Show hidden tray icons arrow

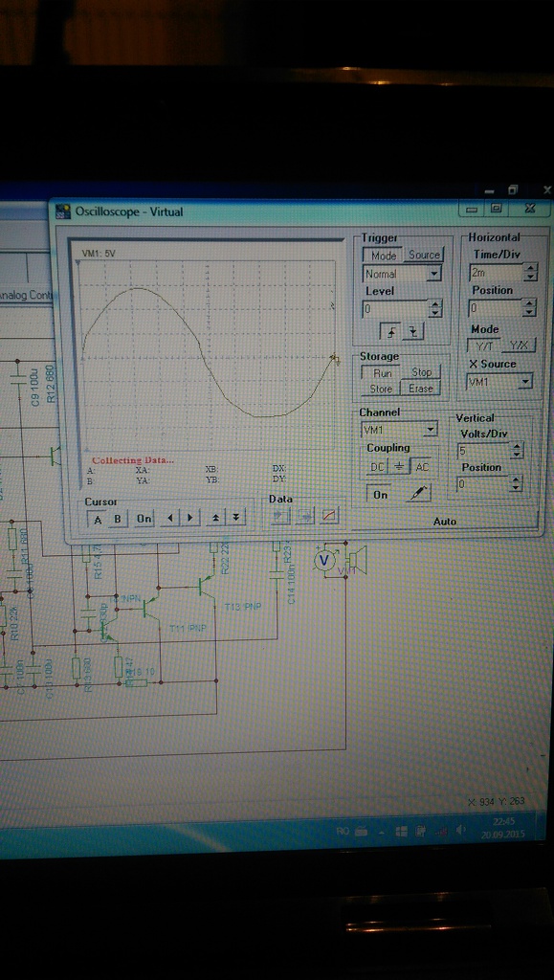click(x=381, y=833)
